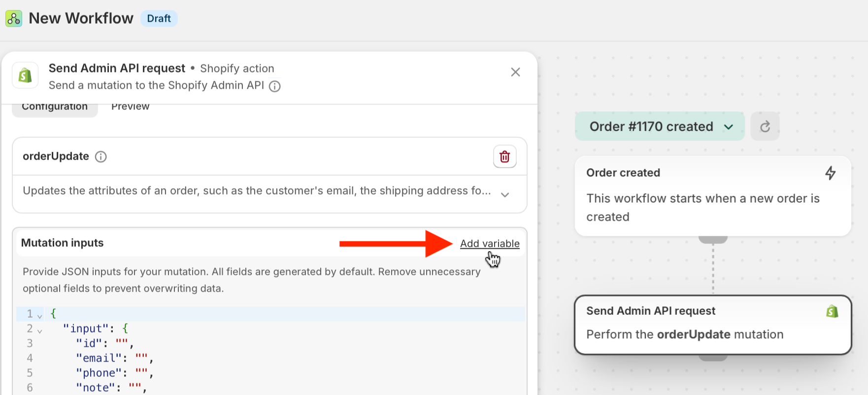868x395 pixels.
Task: Click the "Shopify action" label
Action: (x=237, y=68)
